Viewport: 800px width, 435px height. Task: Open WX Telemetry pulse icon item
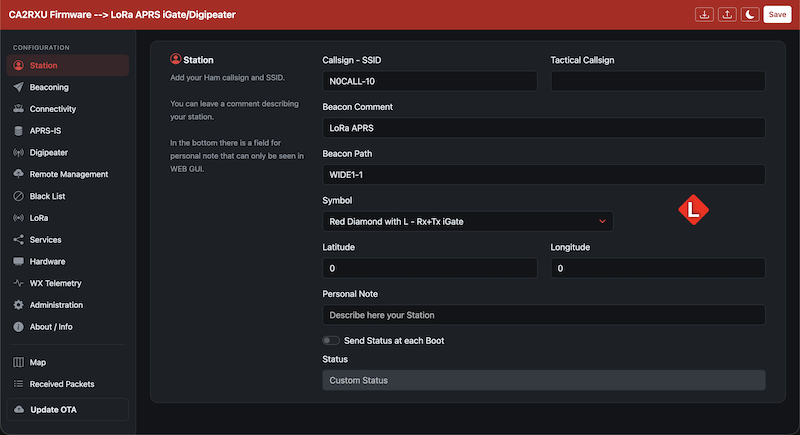(x=18, y=283)
